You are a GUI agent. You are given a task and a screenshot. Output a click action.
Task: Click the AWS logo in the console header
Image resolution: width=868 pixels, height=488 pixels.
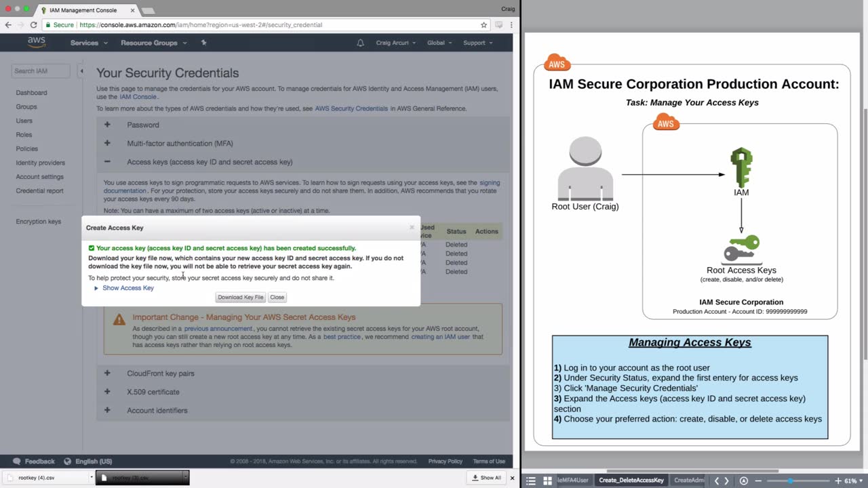click(37, 42)
